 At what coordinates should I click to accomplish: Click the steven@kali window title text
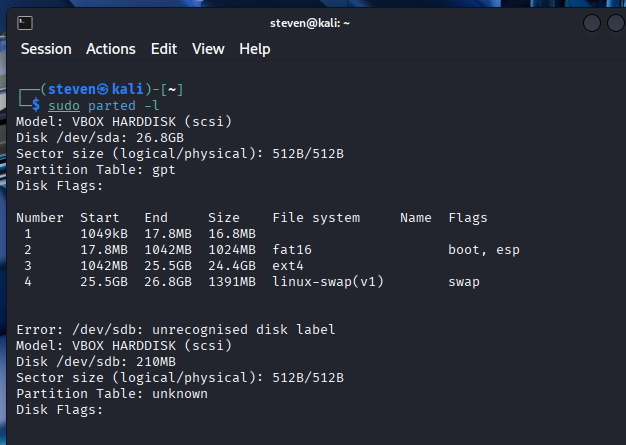(x=310, y=23)
